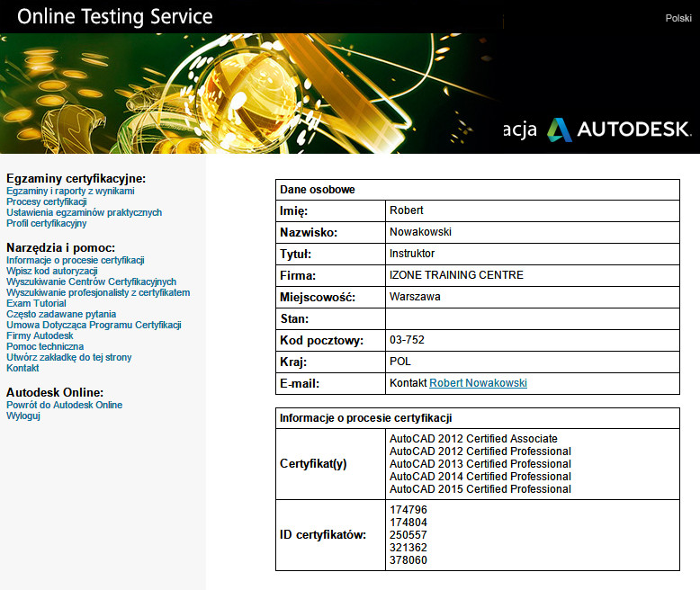The height and width of the screenshot is (590, 700).
Task: Select the city value Warszawa
Action: click(415, 297)
